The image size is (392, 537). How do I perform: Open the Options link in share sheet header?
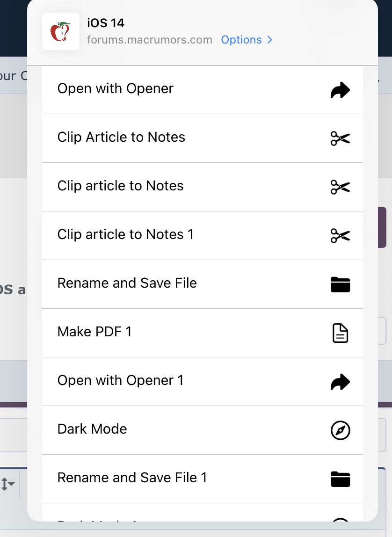241,40
